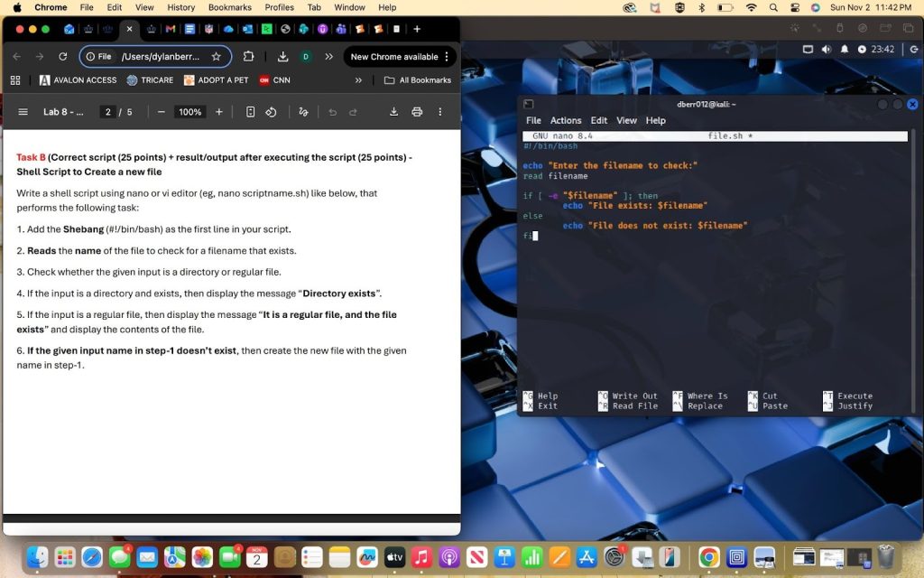Screen dimensions: 924x578
Task: Click the New Chrome available button
Action: pyautogui.click(x=394, y=56)
